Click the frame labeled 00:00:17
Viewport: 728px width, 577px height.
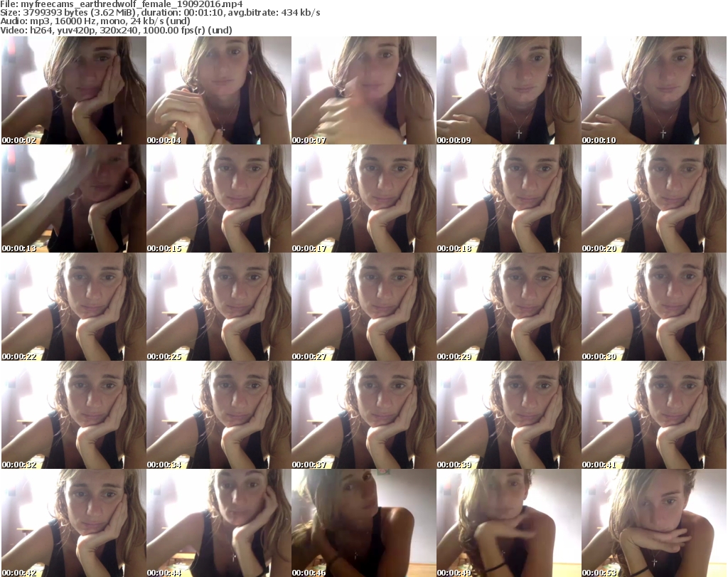[x=363, y=198]
